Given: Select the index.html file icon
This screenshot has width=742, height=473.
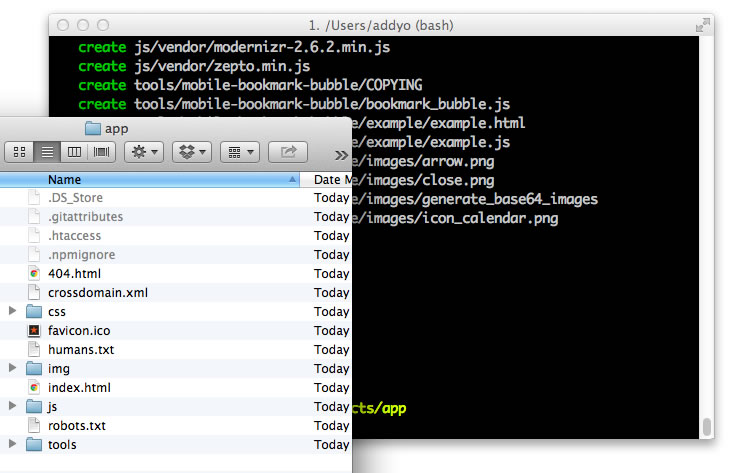Looking at the screenshot, I should (34, 388).
